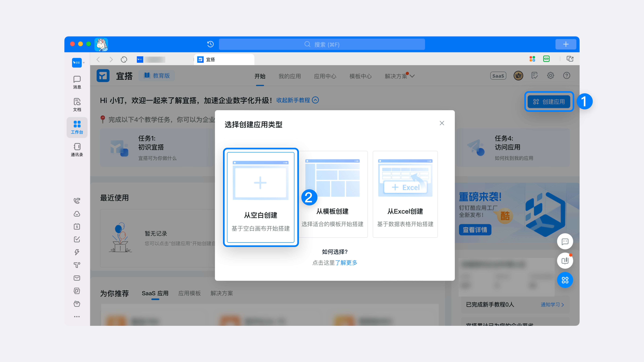Open the 了解更多 link
644x362 pixels.
(x=346, y=263)
